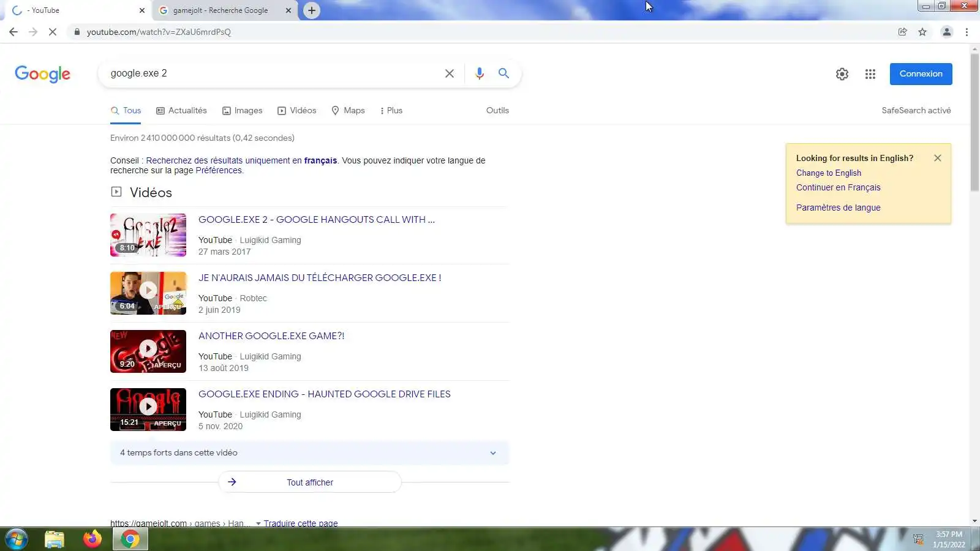Image resolution: width=980 pixels, height=551 pixels.
Task: Open ANOTHER GOOGLE.EXE GAME video link
Action: (x=271, y=336)
